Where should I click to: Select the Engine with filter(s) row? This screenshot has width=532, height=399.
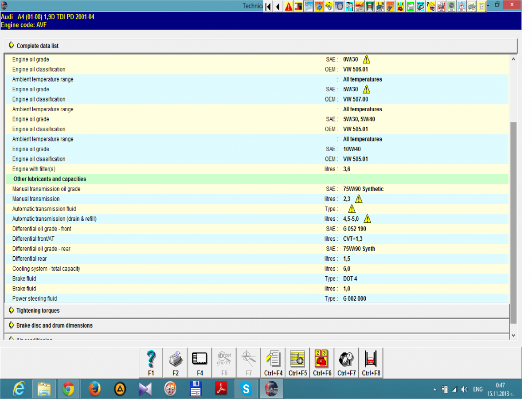click(257, 169)
